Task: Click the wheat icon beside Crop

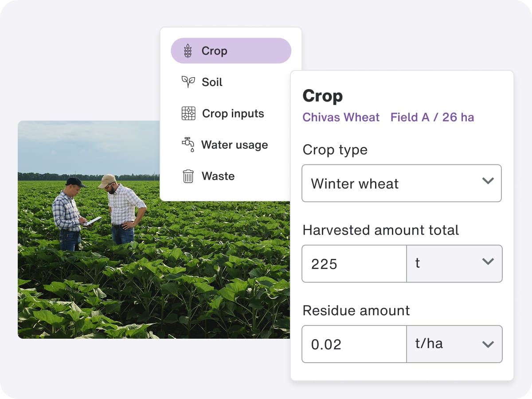Action: (x=188, y=51)
